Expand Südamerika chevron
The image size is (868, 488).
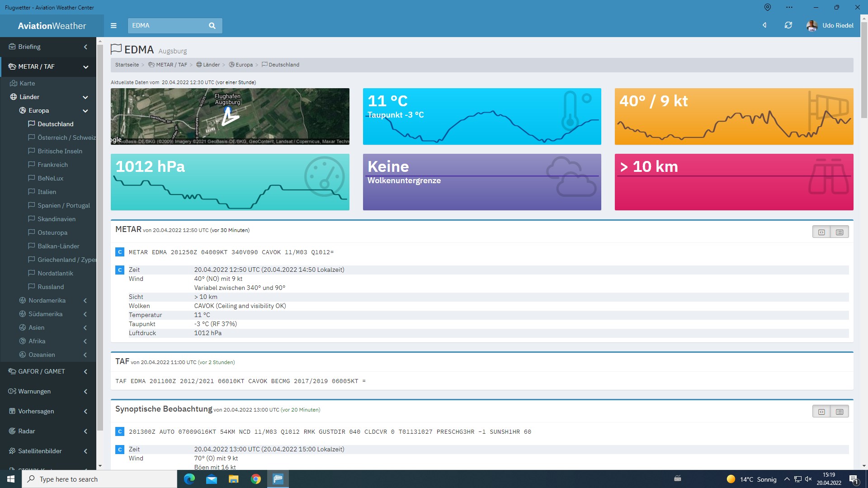(x=85, y=314)
